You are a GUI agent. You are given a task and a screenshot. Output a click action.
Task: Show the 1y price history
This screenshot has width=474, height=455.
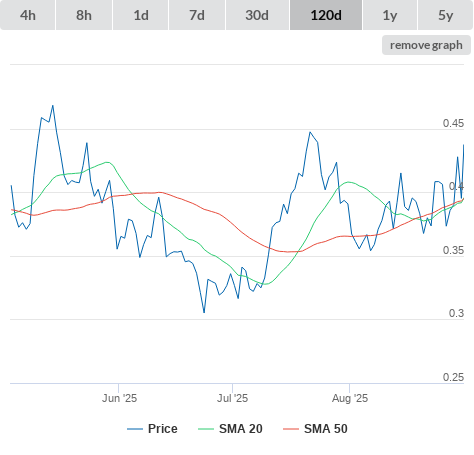[390, 15]
